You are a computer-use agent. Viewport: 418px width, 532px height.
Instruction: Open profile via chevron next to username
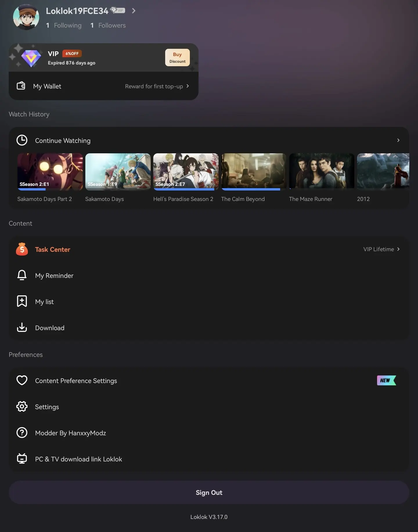coord(134,11)
